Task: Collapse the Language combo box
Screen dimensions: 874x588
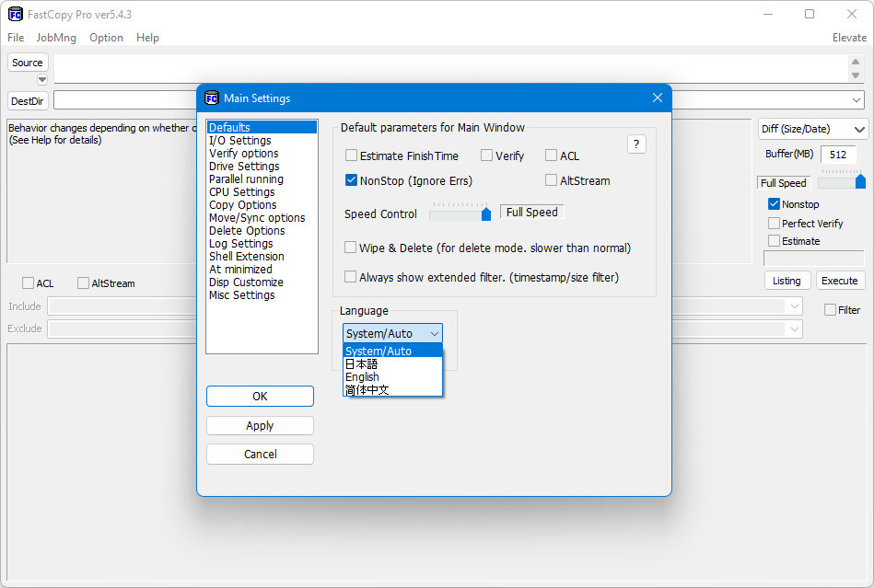Action: point(435,333)
